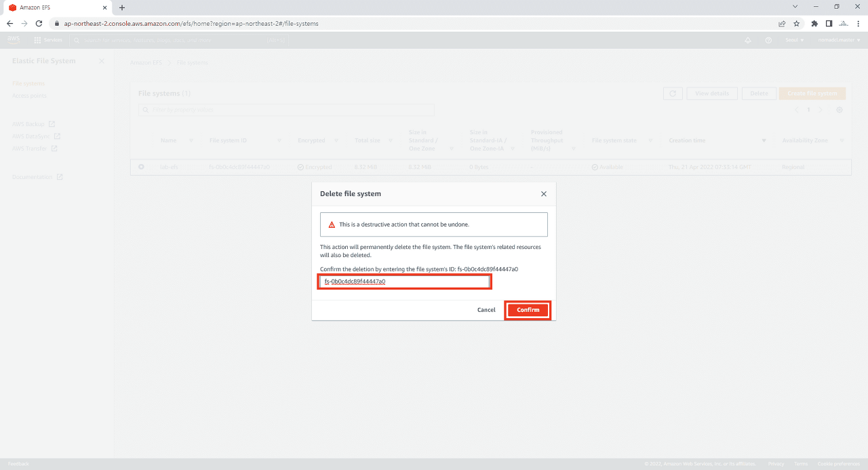Toggle the browser side panel
Viewport: 868px width, 470px height.
(829, 23)
